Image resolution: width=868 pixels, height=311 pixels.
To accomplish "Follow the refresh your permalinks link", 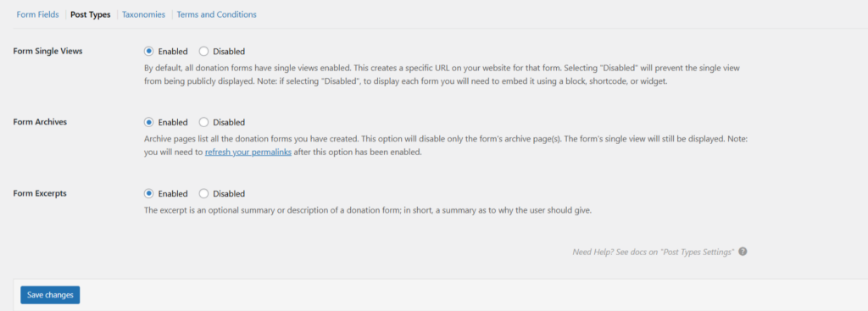I will [248, 153].
